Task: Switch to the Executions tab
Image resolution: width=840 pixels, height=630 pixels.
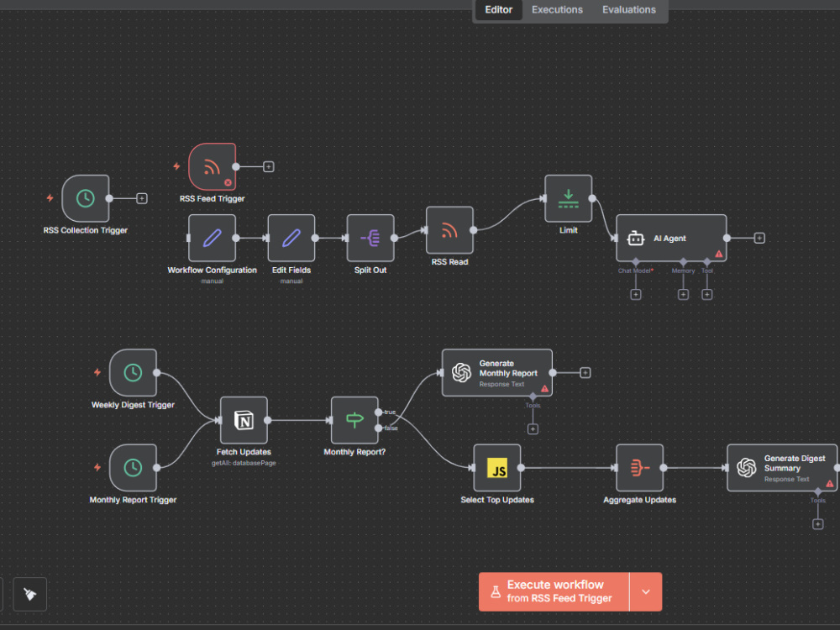Action: [557, 9]
